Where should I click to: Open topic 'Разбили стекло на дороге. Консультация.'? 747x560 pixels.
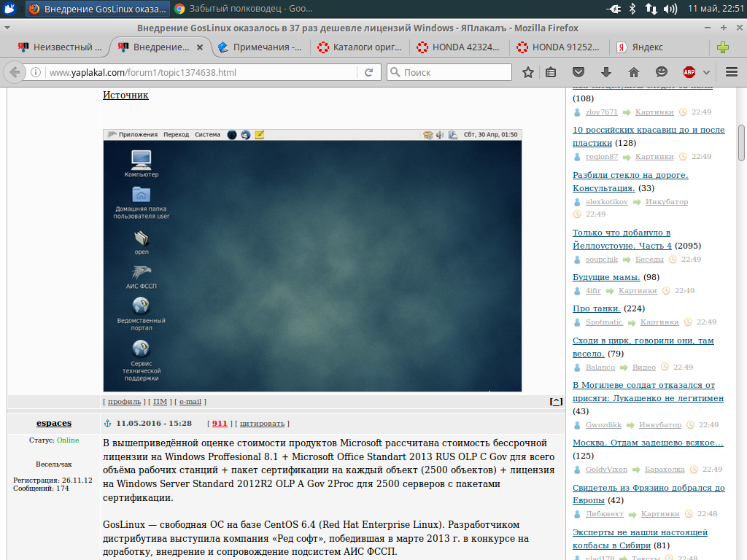click(x=630, y=182)
